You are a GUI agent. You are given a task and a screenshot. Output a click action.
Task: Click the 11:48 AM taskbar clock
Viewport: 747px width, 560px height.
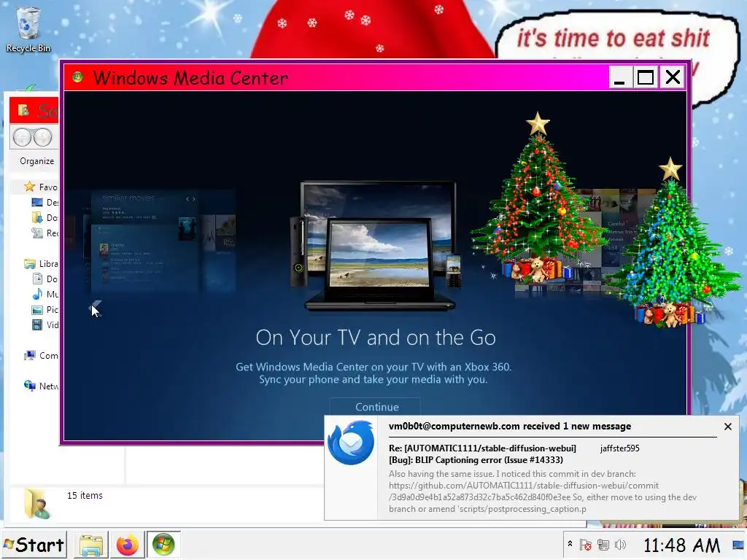682,545
